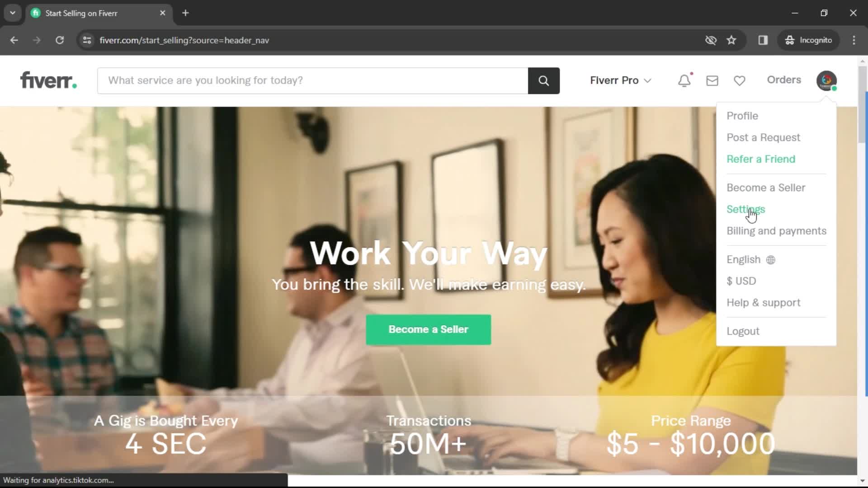Toggle incognito mode indicator
Screen dimensions: 868x488
click(809, 40)
